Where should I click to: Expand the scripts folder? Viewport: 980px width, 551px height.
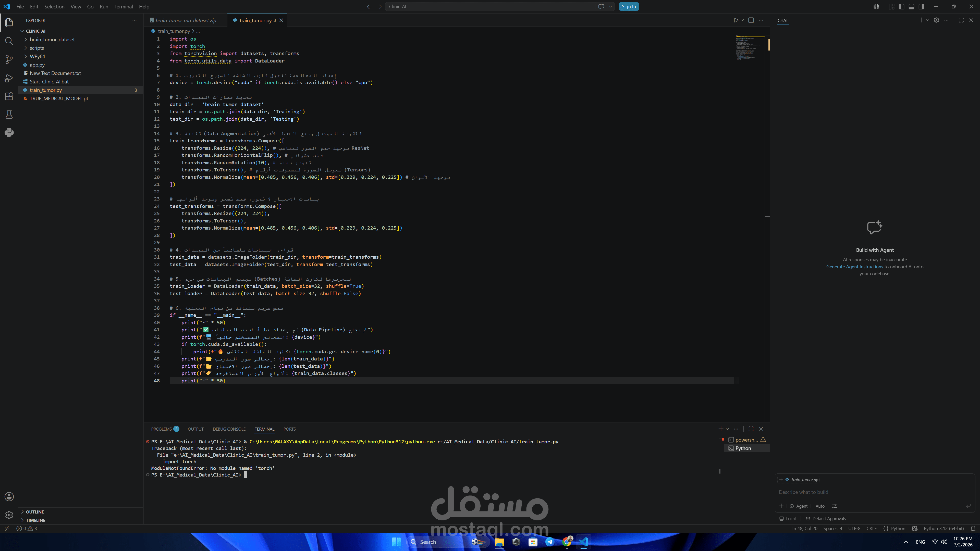36,48
